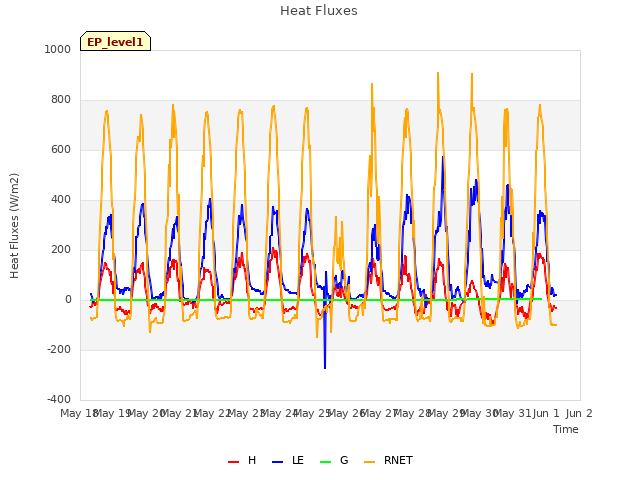The height and width of the screenshot is (480, 640).
Task: Click the 800 y-axis tick label
Action: [61, 100]
